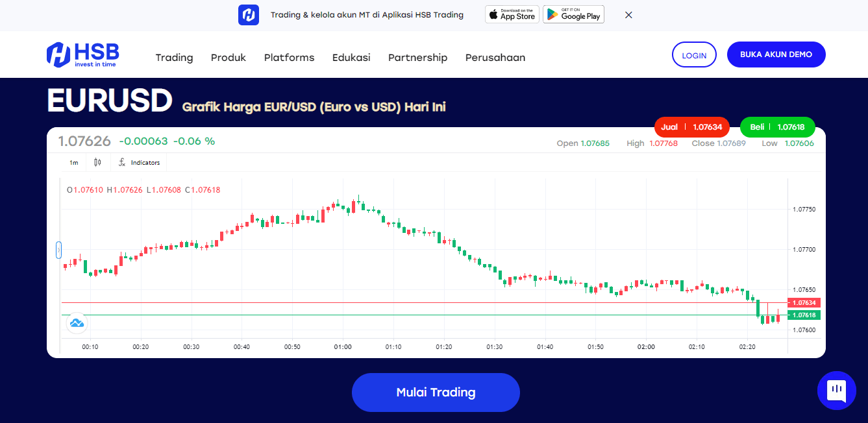
Task: Click the red Jual 1.07634 price button
Action: (691, 127)
